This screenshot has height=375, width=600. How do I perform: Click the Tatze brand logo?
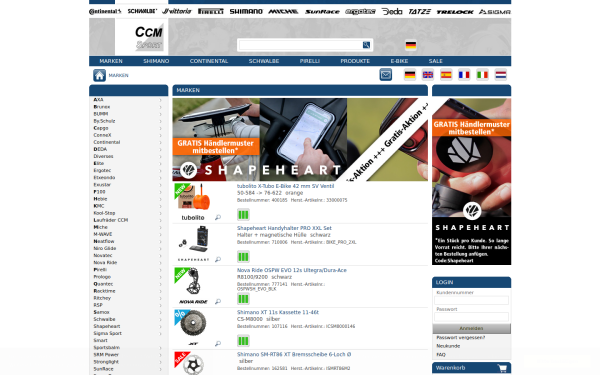click(x=419, y=11)
